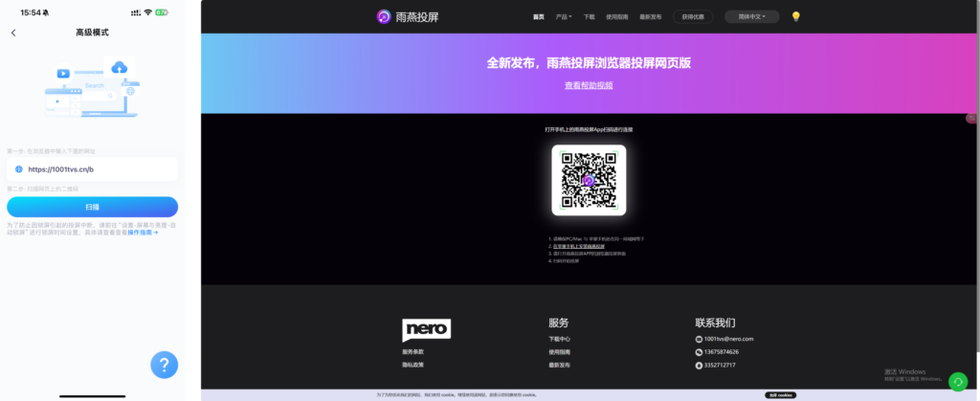
Task: Expand the 产品 dropdown menu
Action: click(x=564, y=17)
